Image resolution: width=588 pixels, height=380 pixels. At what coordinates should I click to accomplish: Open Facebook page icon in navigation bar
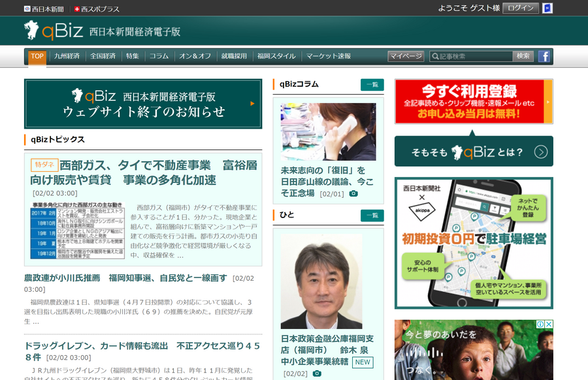544,56
